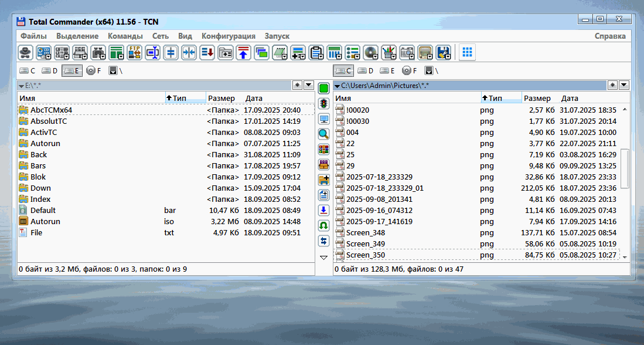The image size is (644, 345).
Task: Click the camera toolbar icon
Action: (407, 53)
